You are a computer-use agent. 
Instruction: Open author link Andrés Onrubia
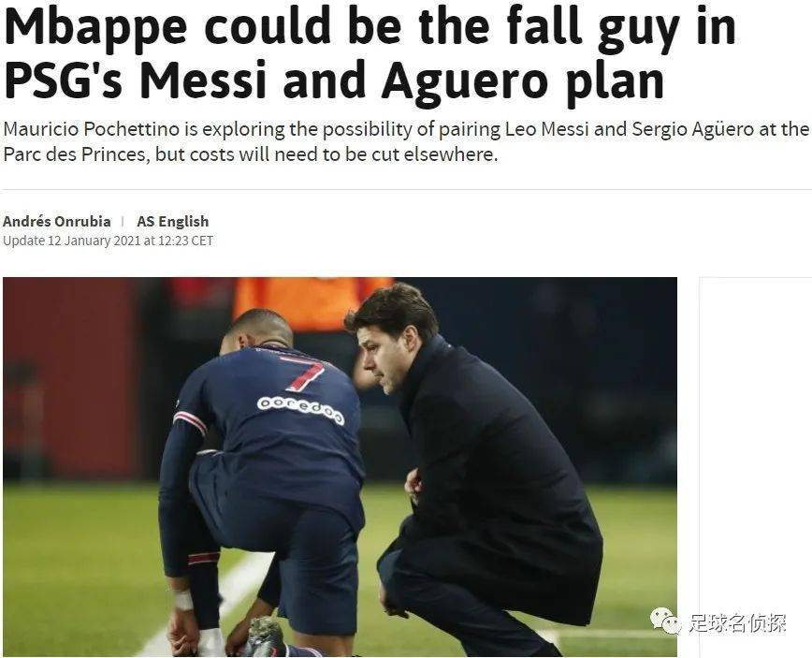coord(56,222)
